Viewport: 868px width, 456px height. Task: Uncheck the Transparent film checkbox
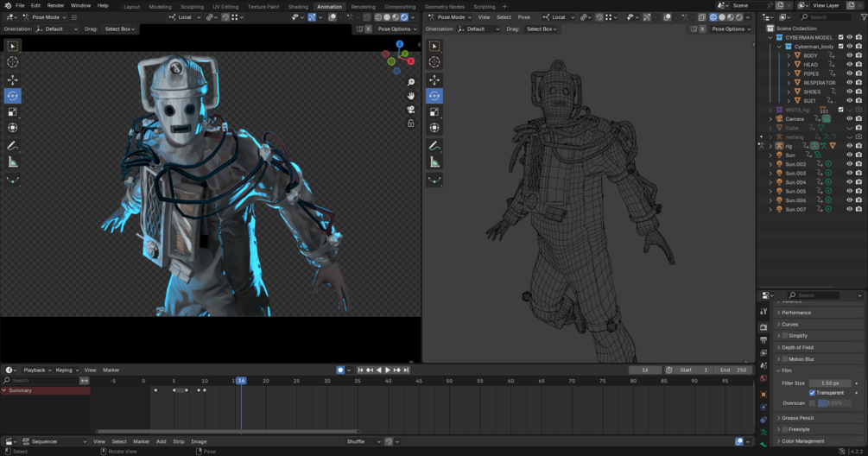tap(812, 393)
